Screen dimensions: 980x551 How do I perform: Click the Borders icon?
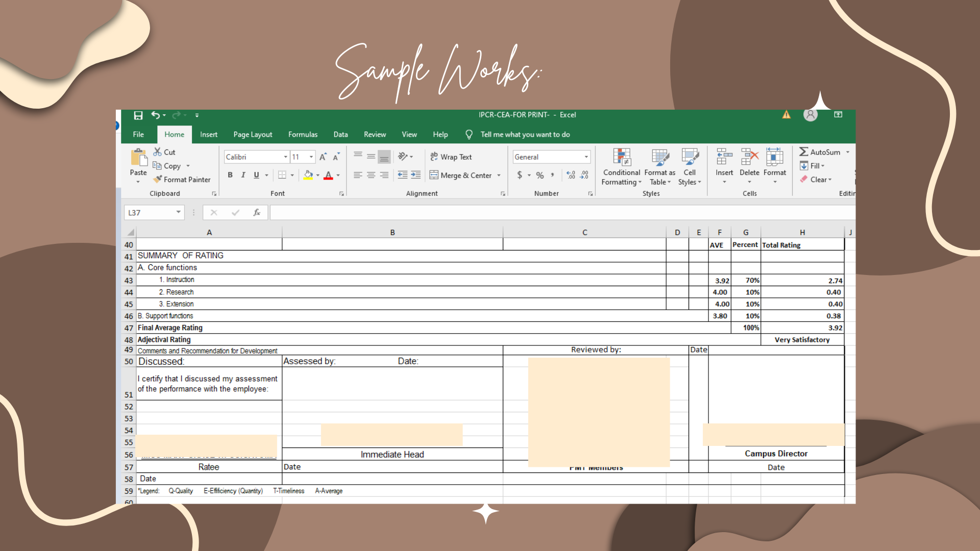282,175
